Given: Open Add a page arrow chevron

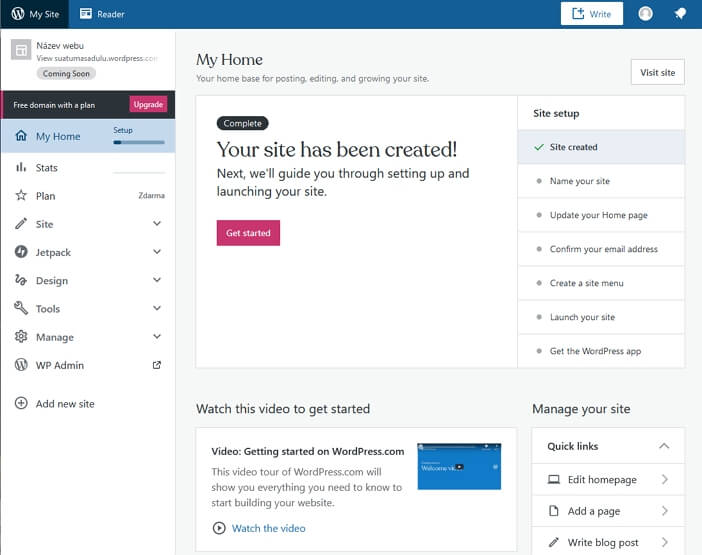Looking at the screenshot, I should (x=665, y=511).
